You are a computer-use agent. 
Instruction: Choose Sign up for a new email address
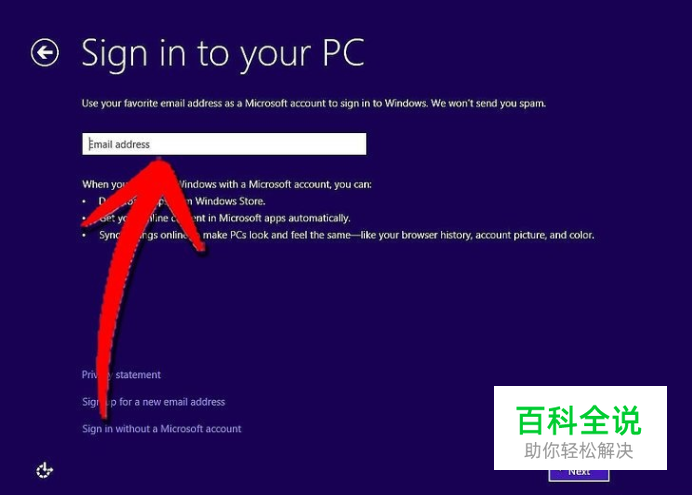(x=154, y=402)
